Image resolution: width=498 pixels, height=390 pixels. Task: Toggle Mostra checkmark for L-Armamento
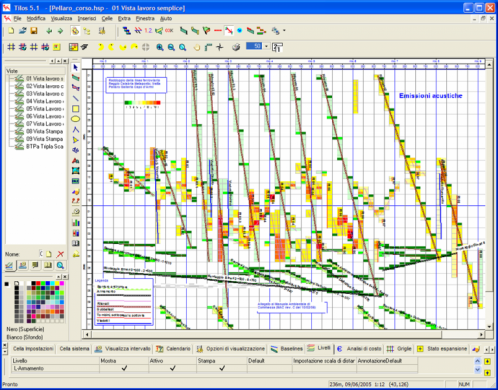124,368
